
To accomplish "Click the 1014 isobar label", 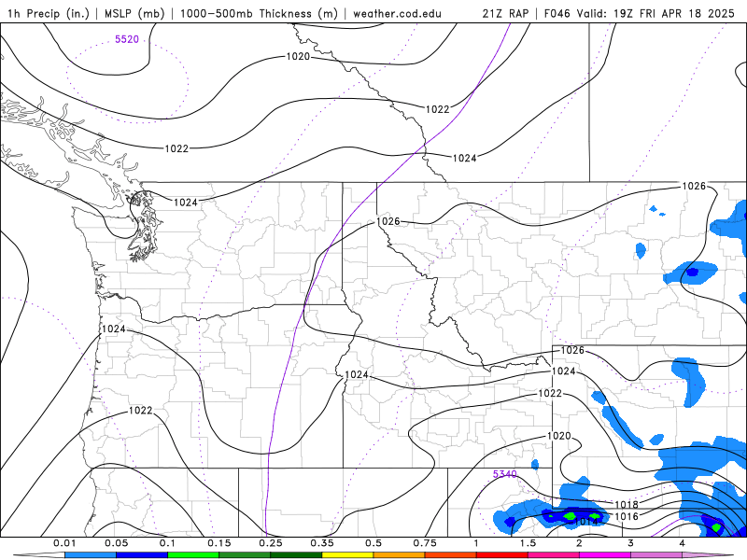I will click(x=585, y=522).
